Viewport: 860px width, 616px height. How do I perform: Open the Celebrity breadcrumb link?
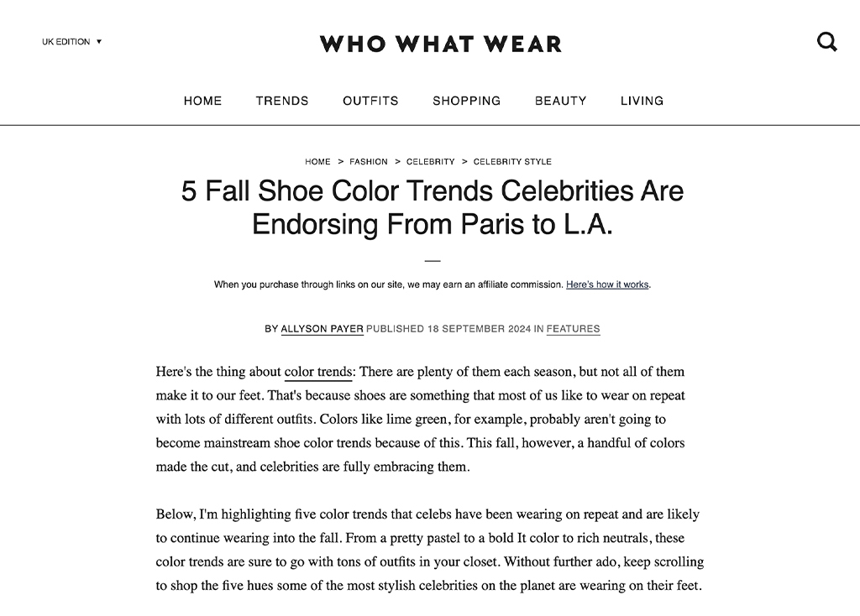(x=430, y=162)
